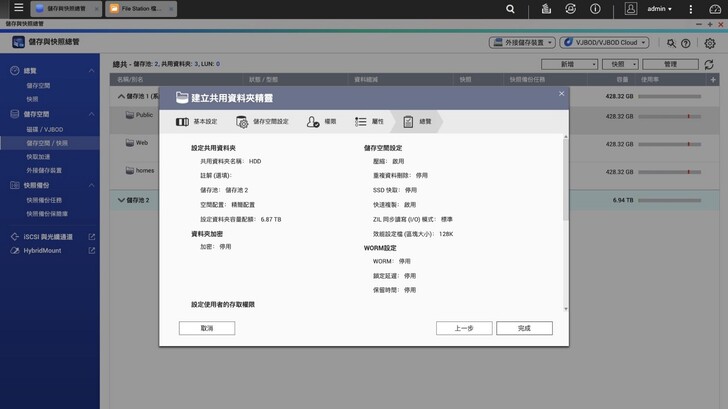Click 儲存與快照總管 app title icon
728x409 pixels.
click(18, 42)
